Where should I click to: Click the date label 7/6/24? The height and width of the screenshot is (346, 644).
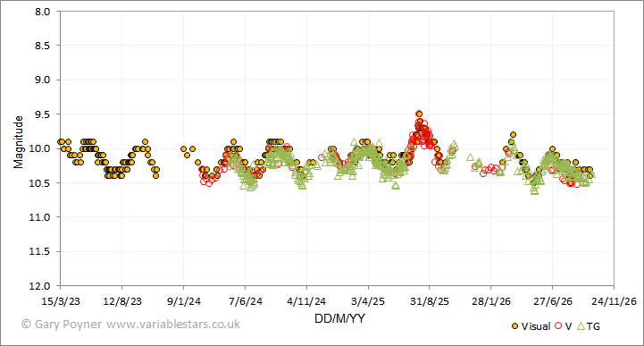246,301
